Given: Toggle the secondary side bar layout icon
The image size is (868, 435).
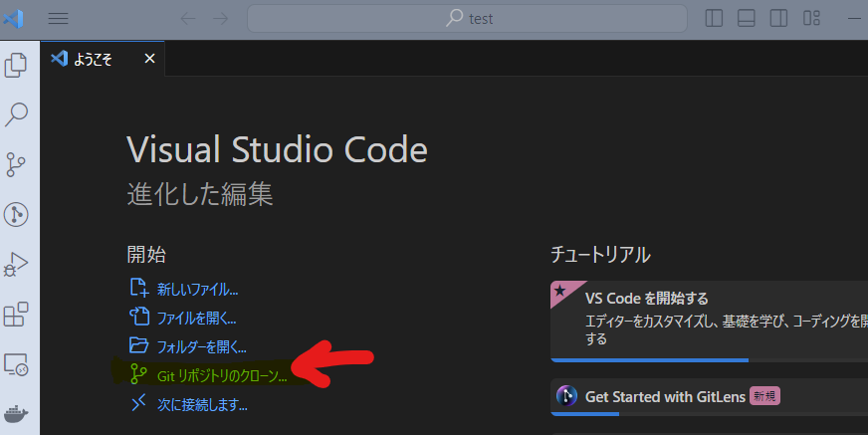Looking at the screenshot, I should click(x=778, y=18).
